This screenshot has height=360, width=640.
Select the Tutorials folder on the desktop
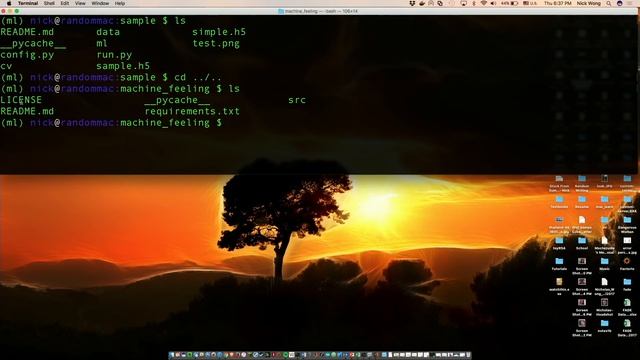pos(559,263)
